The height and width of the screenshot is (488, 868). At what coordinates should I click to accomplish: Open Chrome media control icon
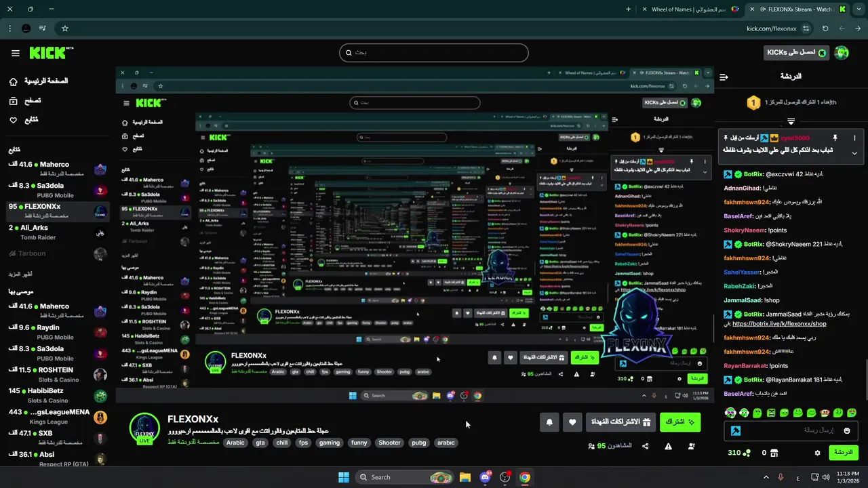tap(43, 28)
